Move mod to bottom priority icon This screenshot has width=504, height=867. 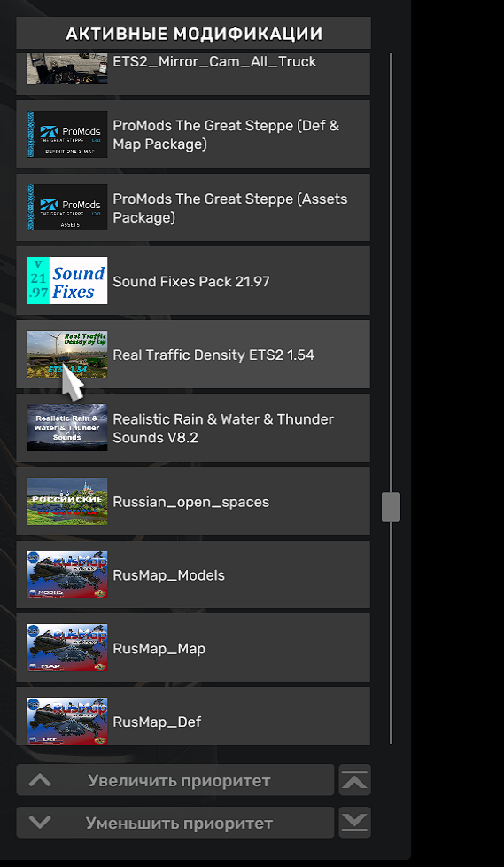pos(355,823)
